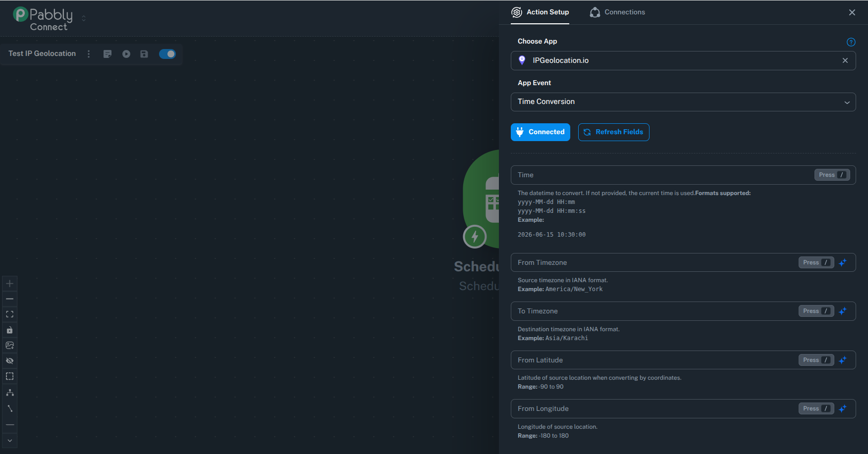Viewport: 868px width, 454px height.
Task: Click the AI sparkle icon for From Latitude
Action: pos(843,360)
